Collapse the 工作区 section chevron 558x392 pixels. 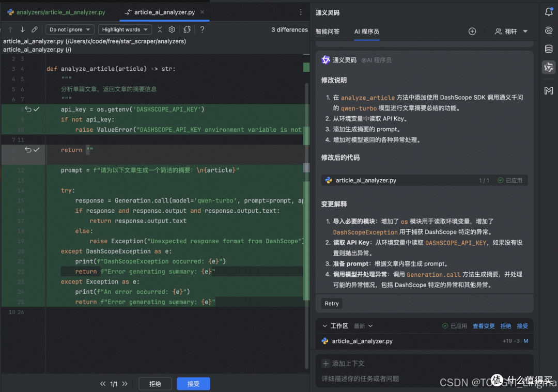pyautogui.click(x=324, y=326)
